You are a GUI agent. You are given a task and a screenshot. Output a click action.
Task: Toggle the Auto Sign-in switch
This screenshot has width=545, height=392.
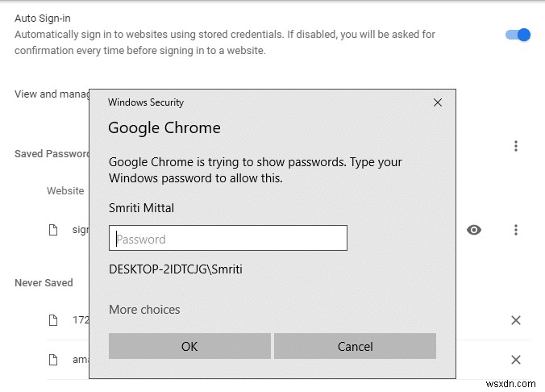(x=518, y=35)
